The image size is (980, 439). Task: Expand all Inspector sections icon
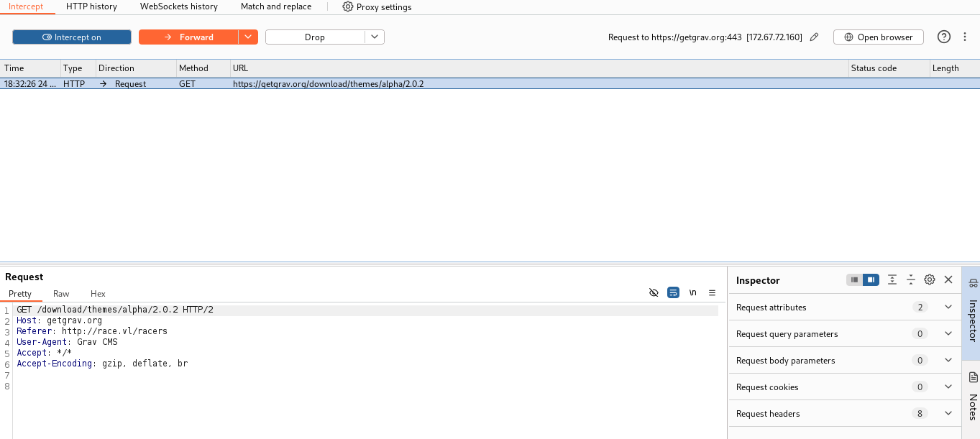pyautogui.click(x=892, y=280)
